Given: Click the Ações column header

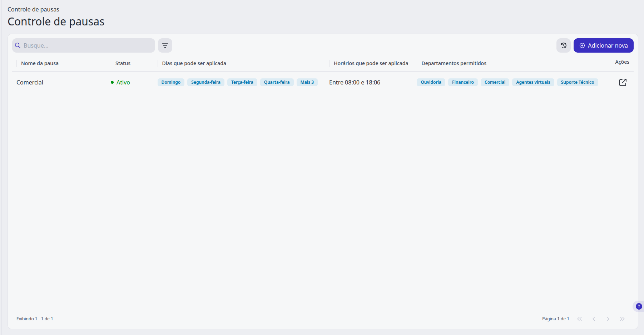Looking at the screenshot, I should click(622, 62).
